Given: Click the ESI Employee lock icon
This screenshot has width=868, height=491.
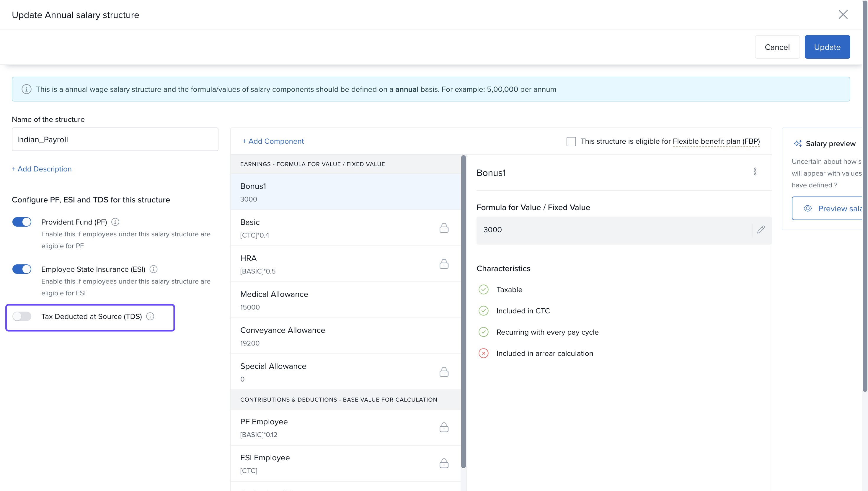Looking at the screenshot, I should tap(444, 463).
